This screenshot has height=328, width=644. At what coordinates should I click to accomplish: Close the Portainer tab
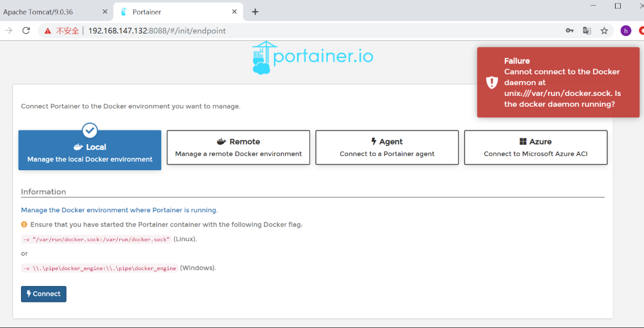coord(235,12)
